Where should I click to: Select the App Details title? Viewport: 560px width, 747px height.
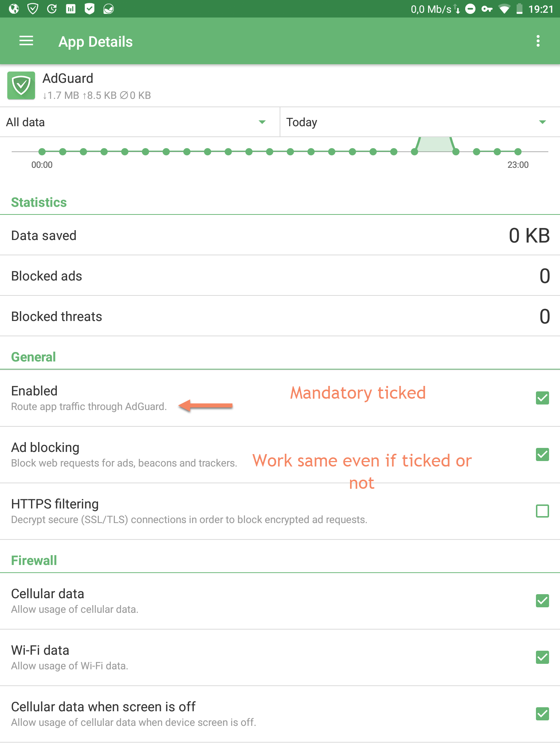tap(96, 41)
